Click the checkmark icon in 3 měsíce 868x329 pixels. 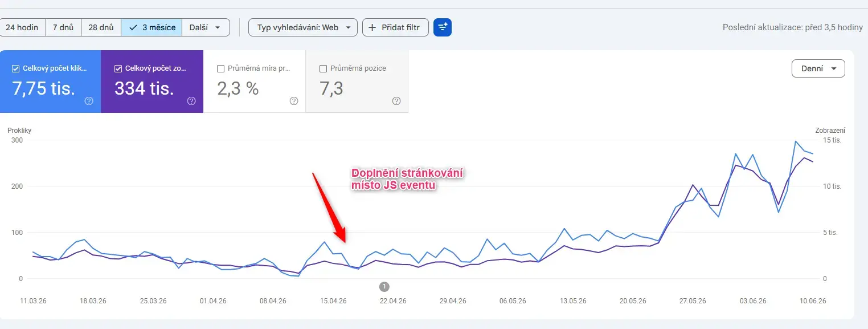(x=133, y=27)
